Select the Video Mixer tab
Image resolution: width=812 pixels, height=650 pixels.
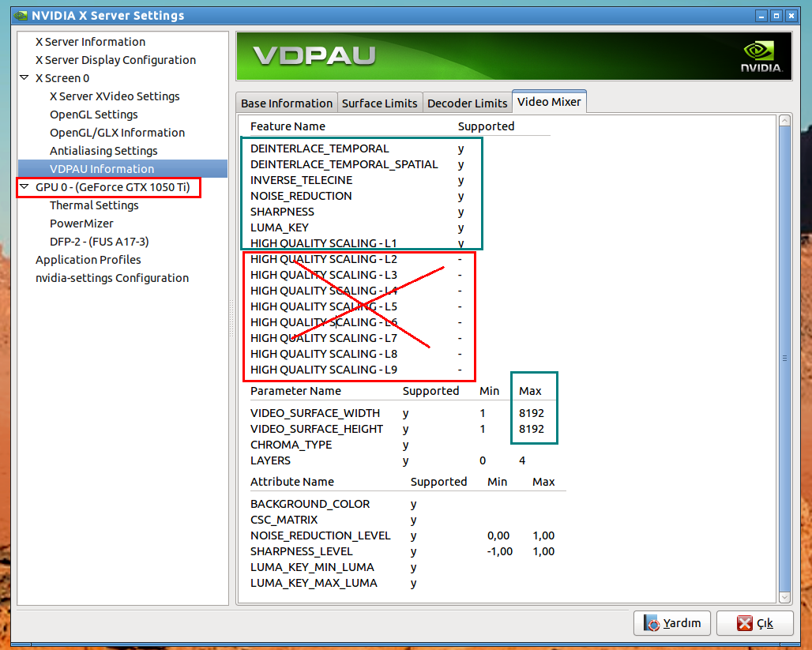click(x=549, y=102)
